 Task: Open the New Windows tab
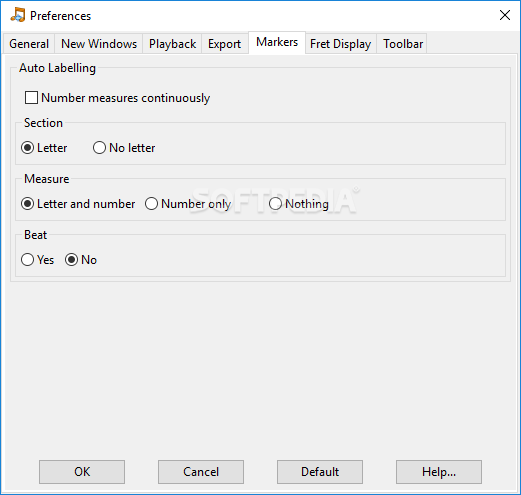[x=99, y=44]
